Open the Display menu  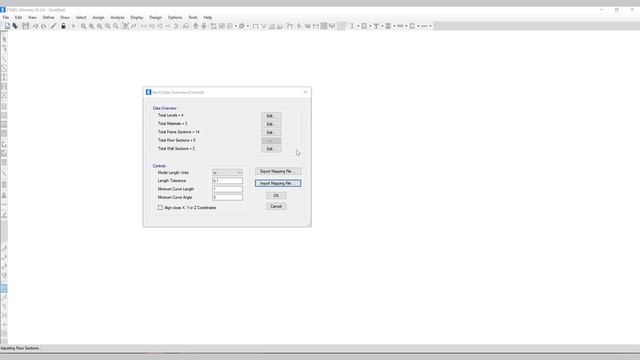coord(137,18)
